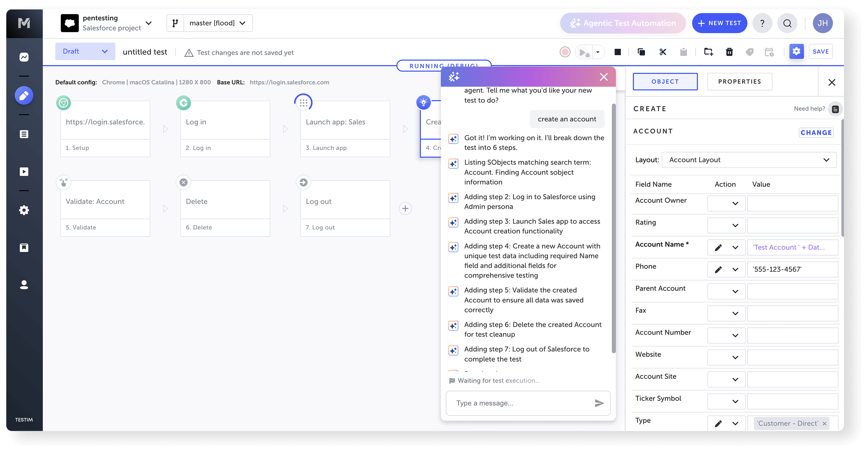Switch to the PROPERTIES tab

point(739,82)
